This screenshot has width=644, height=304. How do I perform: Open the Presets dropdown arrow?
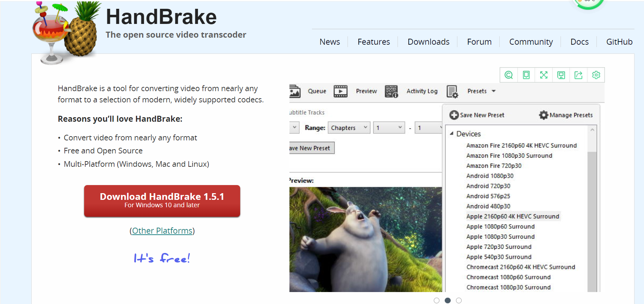(x=494, y=91)
